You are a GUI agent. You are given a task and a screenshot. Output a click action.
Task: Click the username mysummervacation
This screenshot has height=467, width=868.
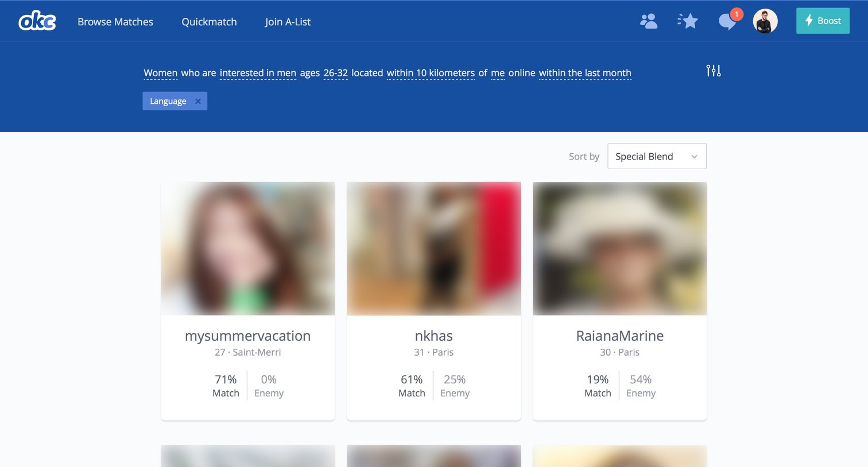pyautogui.click(x=248, y=336)
